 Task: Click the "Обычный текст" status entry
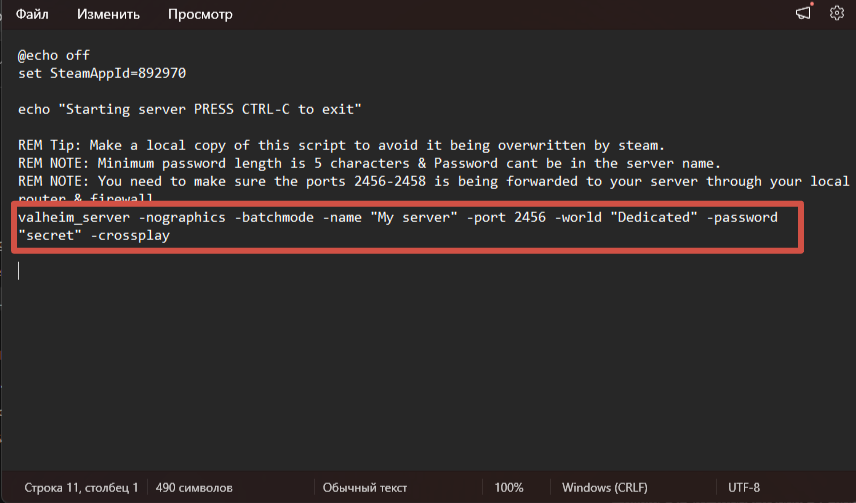365,488
